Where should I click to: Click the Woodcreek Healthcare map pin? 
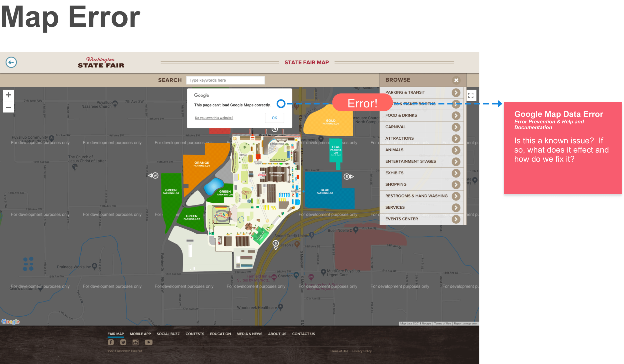click(281, 307)
